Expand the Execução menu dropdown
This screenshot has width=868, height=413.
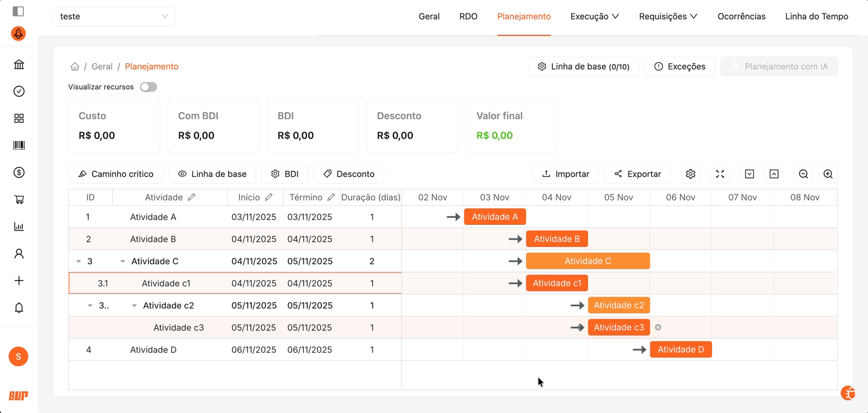(x=594, y=17)
